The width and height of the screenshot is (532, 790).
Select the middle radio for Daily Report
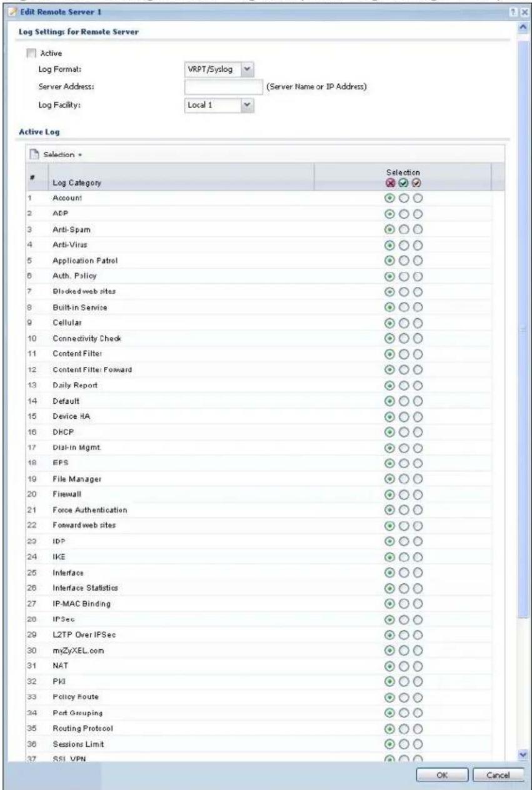pyautogui.click(x=405, y=385)
